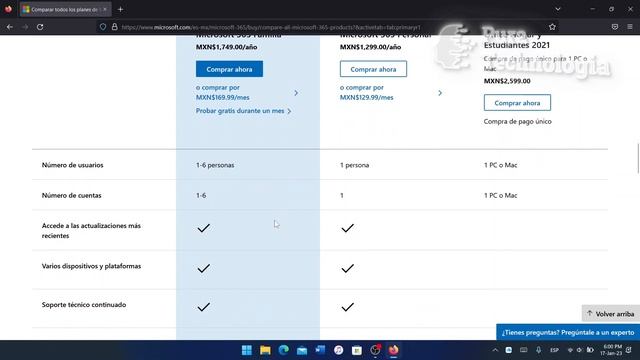Select the 'Comparar todos los planes' browser tab
Screen dimensions: 640x360
pyautogui.click(x=64, y=9)
